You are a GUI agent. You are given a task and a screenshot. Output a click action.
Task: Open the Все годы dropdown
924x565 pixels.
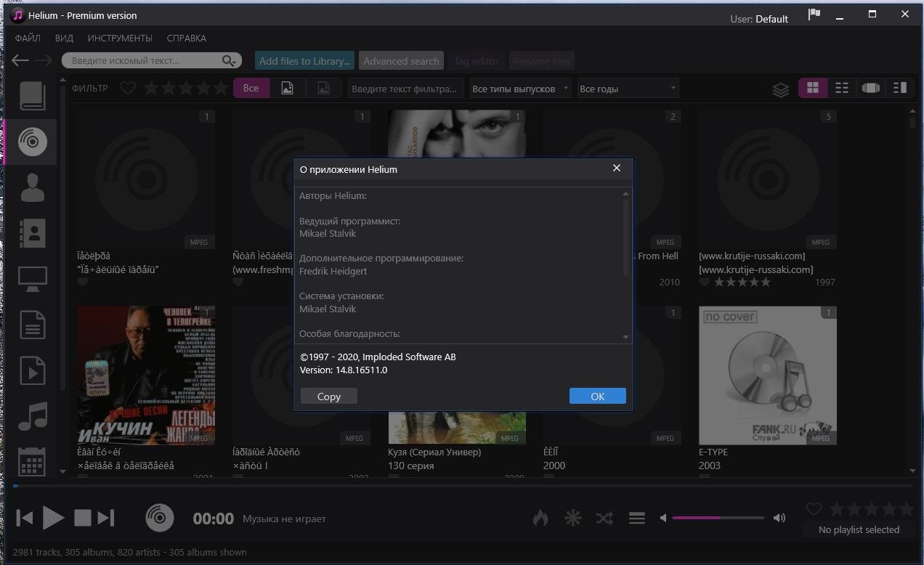click(628, 89)
